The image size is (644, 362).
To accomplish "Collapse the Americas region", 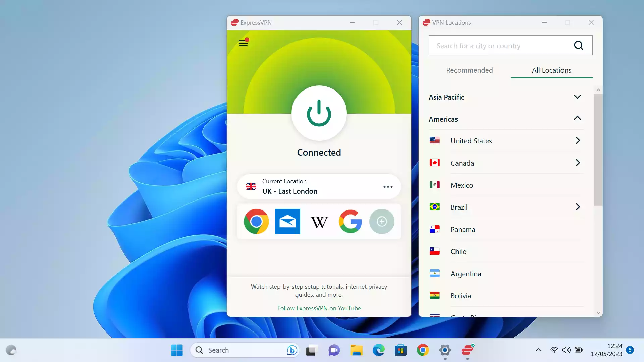I will [506, 119].
